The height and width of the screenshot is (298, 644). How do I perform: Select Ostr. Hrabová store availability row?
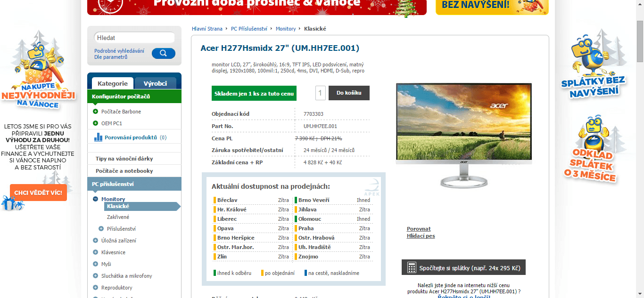(333, 238)
